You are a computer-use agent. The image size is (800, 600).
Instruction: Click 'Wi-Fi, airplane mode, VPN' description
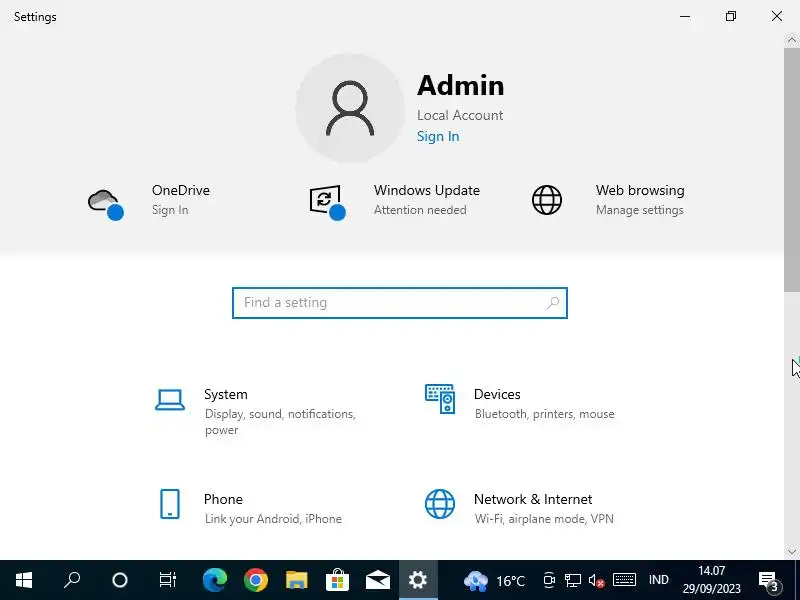coord(544,519)
